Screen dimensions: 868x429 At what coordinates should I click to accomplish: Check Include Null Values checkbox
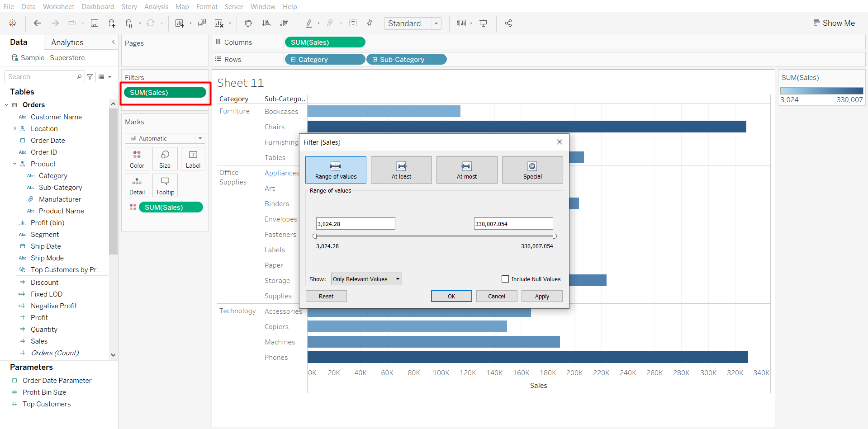(505, 279)
